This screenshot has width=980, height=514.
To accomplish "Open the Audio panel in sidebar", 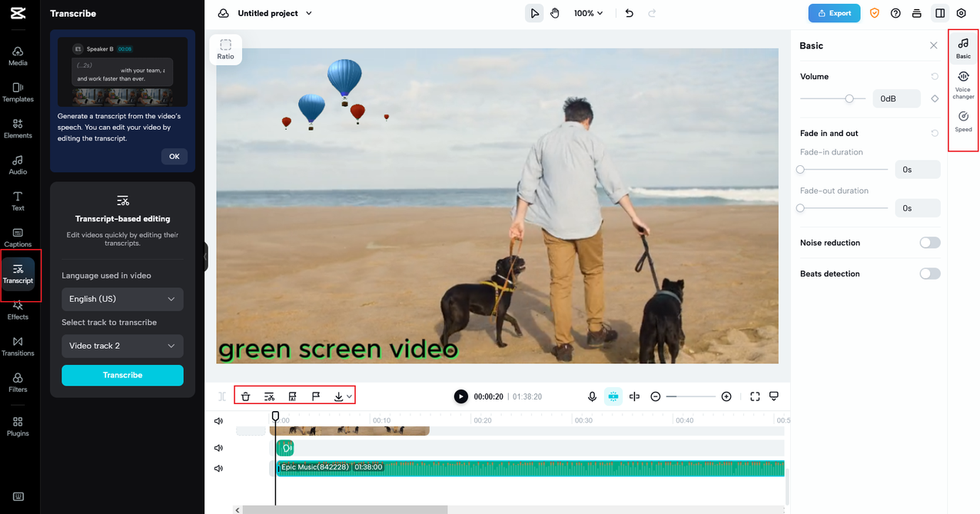I will pos(18,164).
